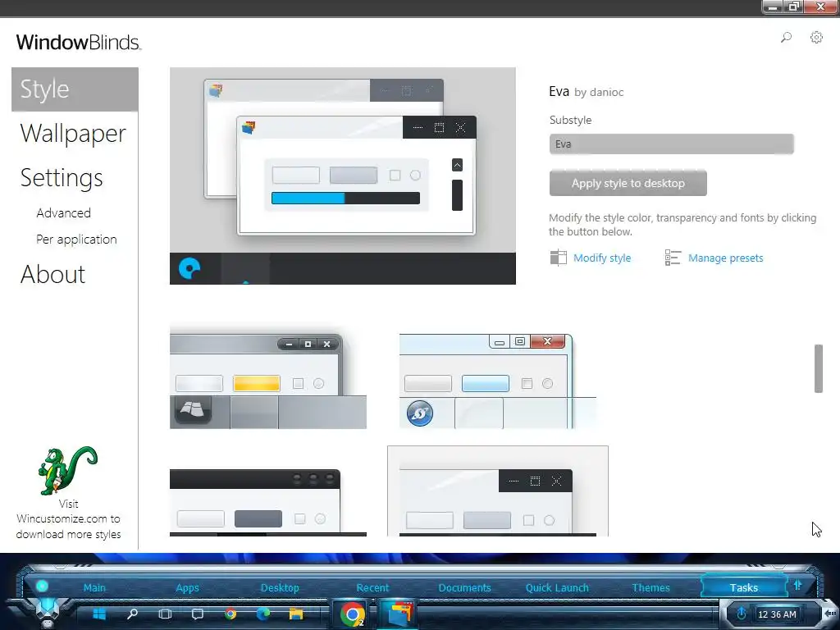This screenshot has height=630, width=840.
Task: Select the Eva thumbnail in the style list
Action: click(x=498, y=491)
